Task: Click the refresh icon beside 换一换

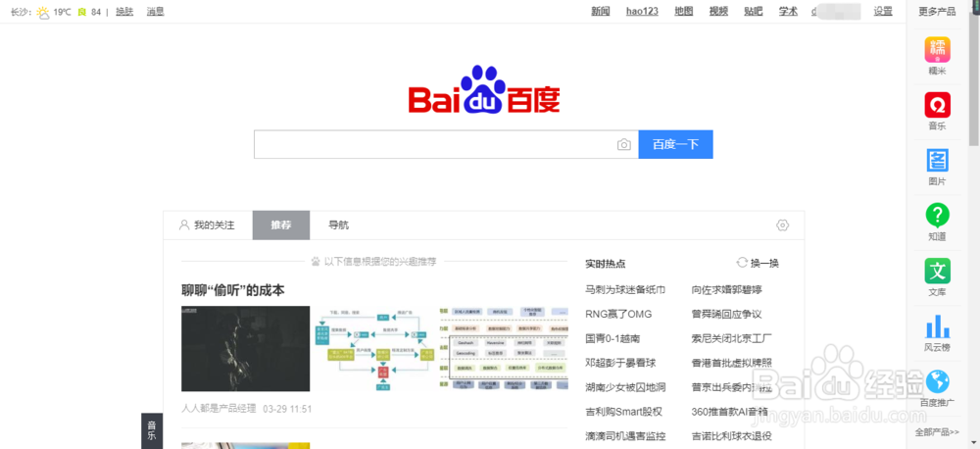Action: coord(742,263)
